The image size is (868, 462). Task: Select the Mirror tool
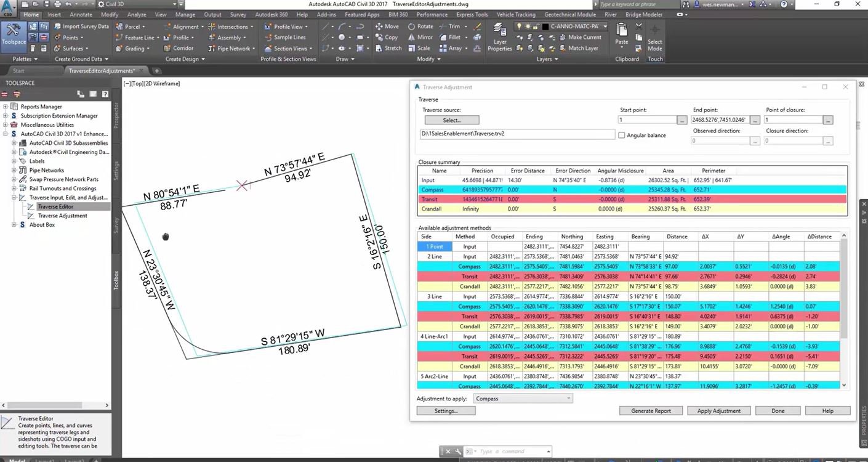pyautogui.click(x=420, y=37)
